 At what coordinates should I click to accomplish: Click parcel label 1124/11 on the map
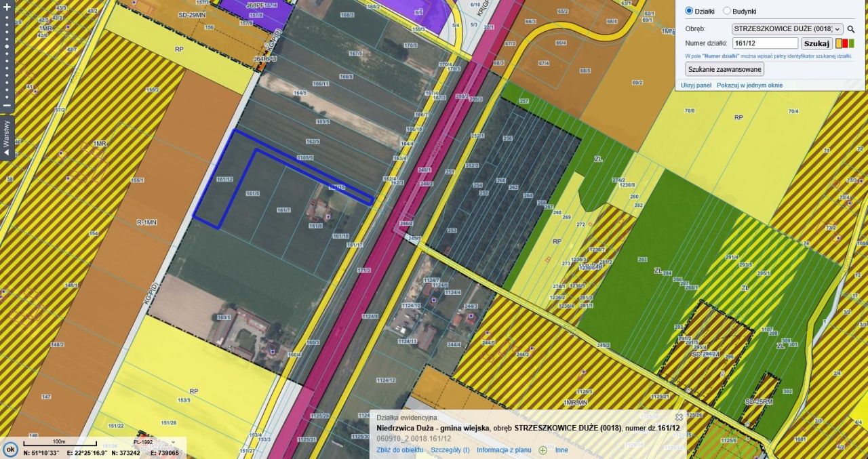click(408, 341)
